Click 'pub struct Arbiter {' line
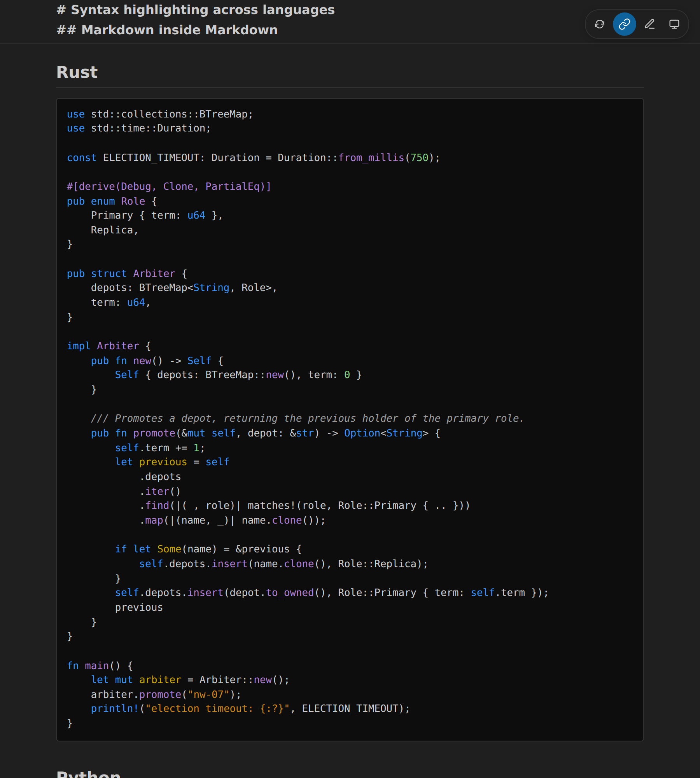 coord(127,273)
